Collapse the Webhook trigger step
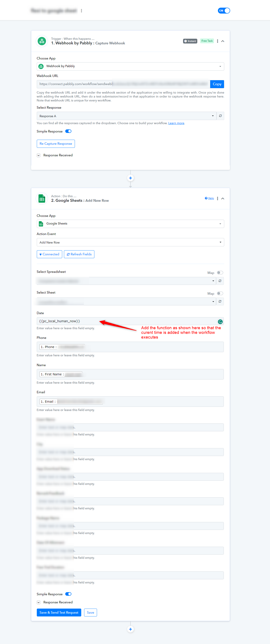Screen dimensions: 270x644 (x=223, y=41)
